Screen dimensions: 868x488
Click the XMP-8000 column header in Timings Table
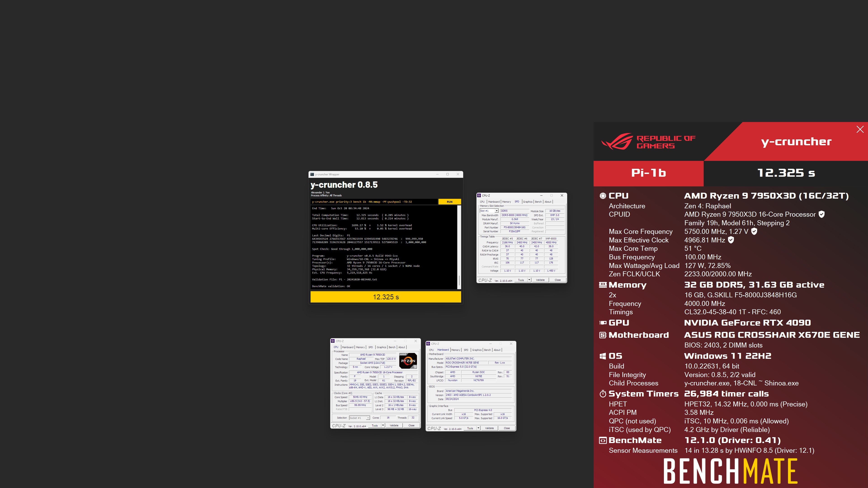(x=551, y=238)
